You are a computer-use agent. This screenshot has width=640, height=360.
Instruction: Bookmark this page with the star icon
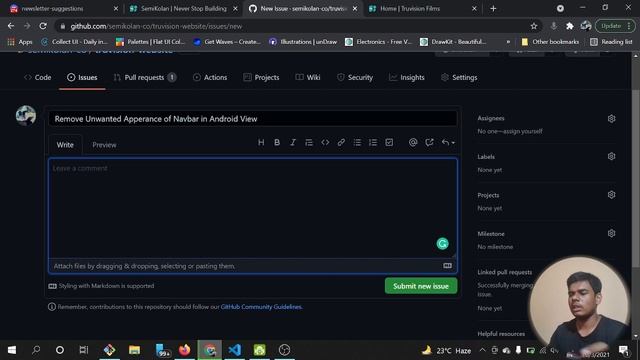(x=533, y=26)
